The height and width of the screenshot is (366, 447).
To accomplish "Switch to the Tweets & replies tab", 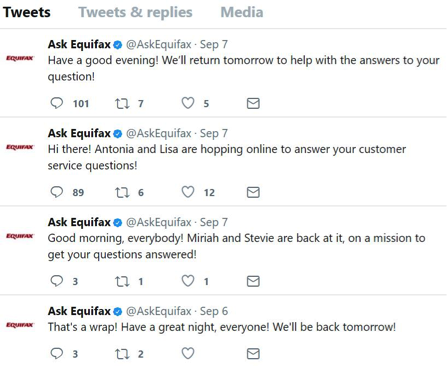I will [x=135, y=12].
